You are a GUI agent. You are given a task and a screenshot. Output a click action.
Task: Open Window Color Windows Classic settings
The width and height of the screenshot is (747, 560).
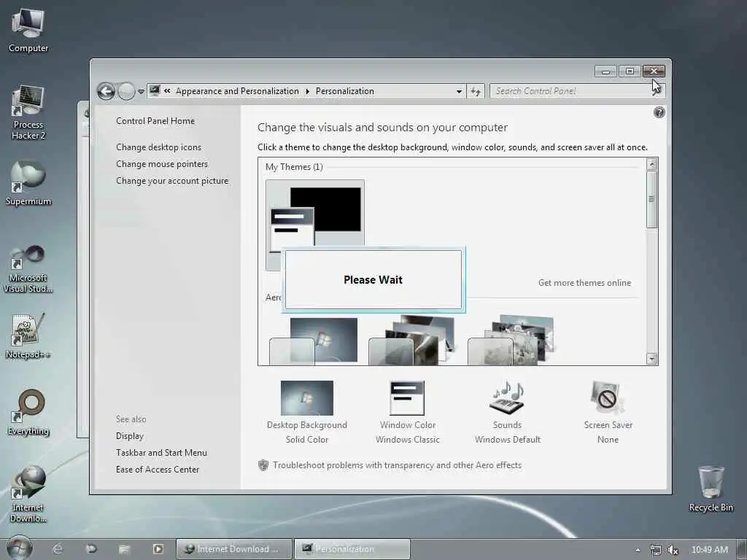(407, 413)
